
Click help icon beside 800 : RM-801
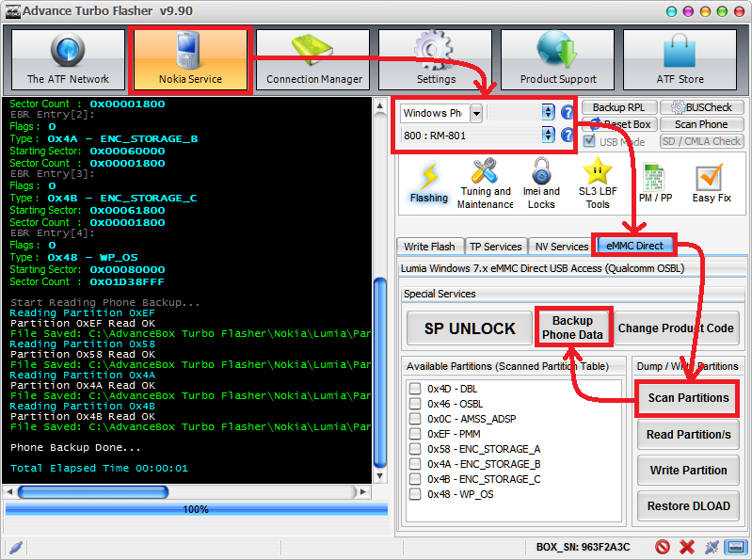pyautogui.click(x=568, y=136)
